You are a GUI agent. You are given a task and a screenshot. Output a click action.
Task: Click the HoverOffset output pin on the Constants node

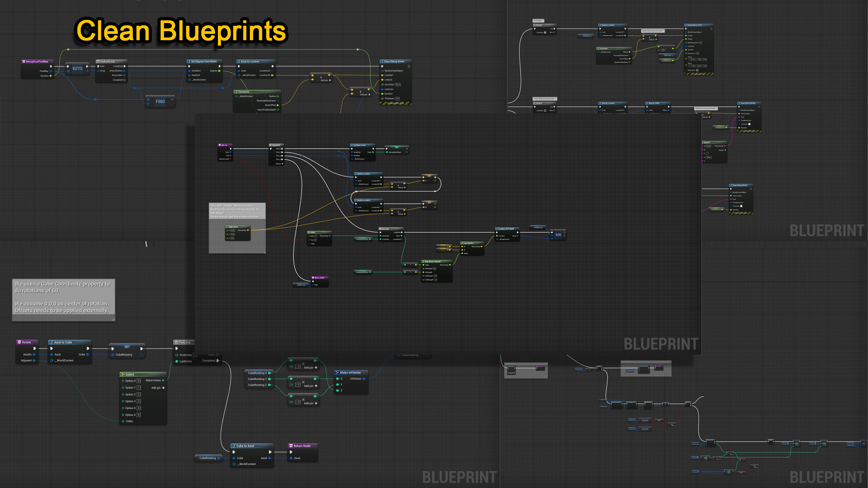click(278, 105)
